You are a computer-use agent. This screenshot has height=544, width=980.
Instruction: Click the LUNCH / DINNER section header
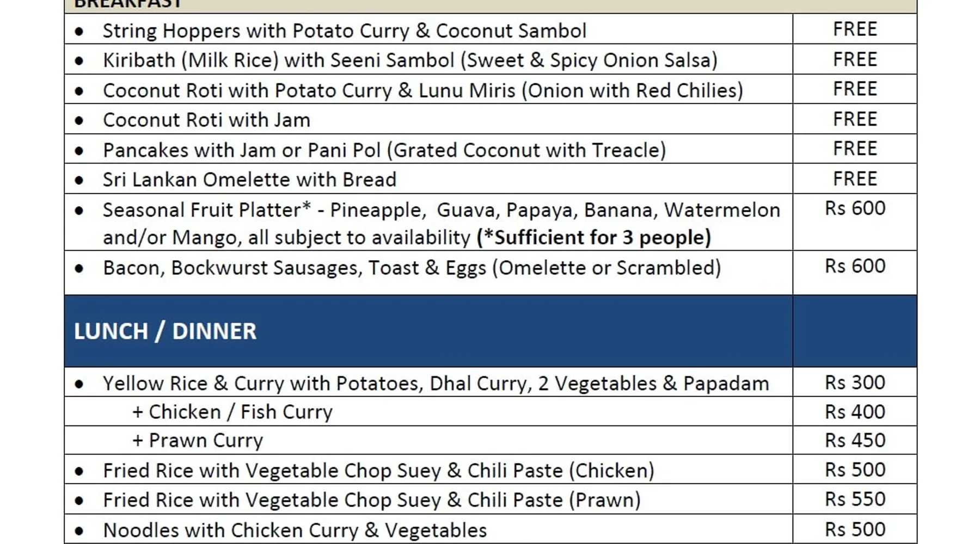click(165, 331)
